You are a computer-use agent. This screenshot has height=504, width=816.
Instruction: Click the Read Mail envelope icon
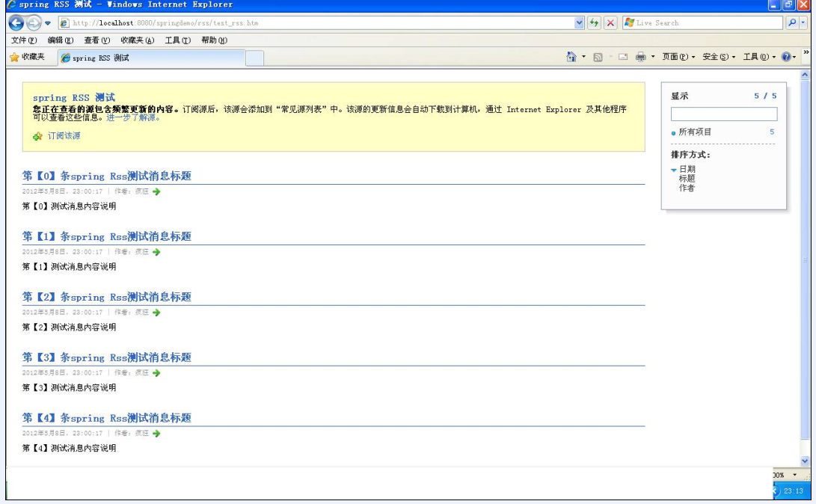click(623, 58)
